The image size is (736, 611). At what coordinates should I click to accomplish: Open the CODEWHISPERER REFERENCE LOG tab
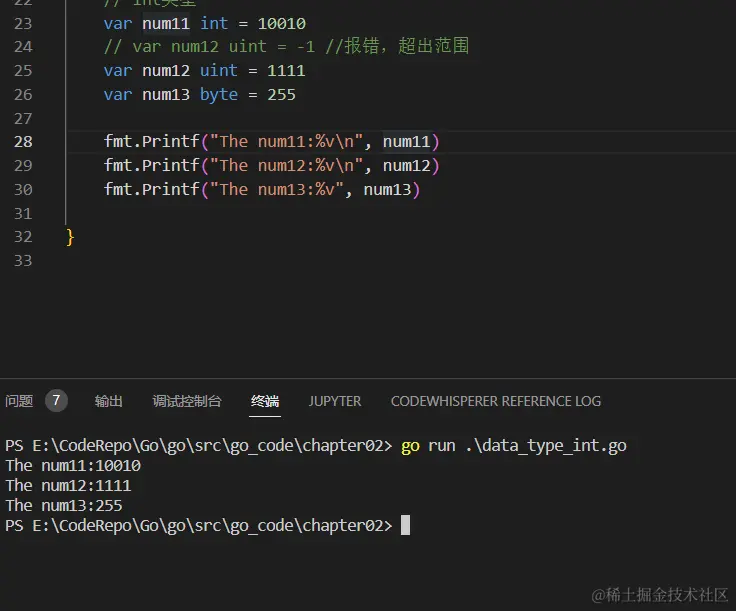coord(496,401)
